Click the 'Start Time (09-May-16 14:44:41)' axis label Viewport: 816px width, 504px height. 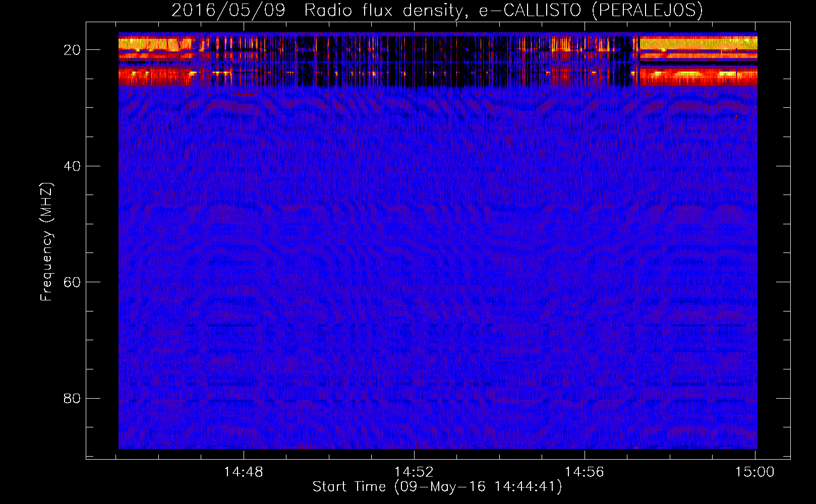coord(437,487)
